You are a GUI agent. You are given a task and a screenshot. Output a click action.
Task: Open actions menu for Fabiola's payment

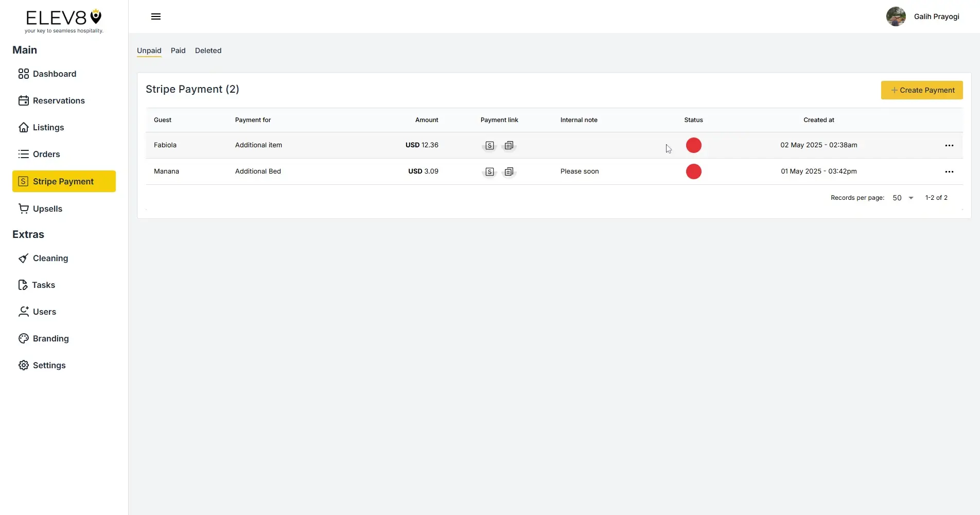click(949, 145)
